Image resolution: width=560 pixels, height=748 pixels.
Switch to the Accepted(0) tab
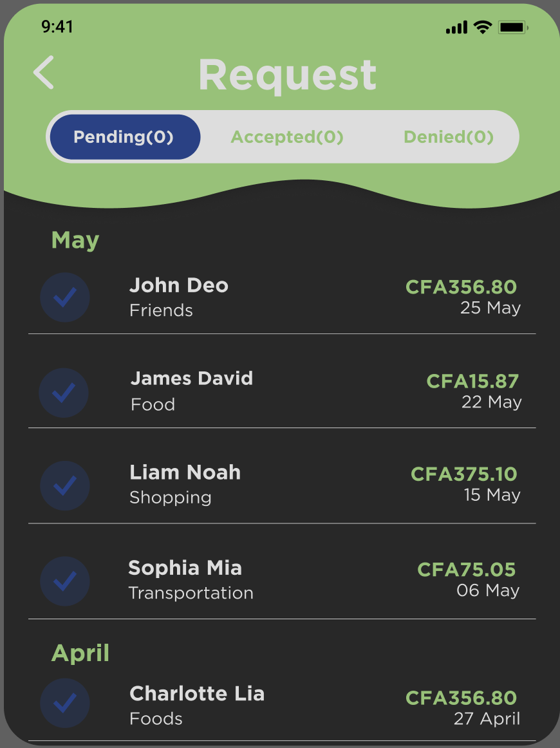click(x=287, y=137)
